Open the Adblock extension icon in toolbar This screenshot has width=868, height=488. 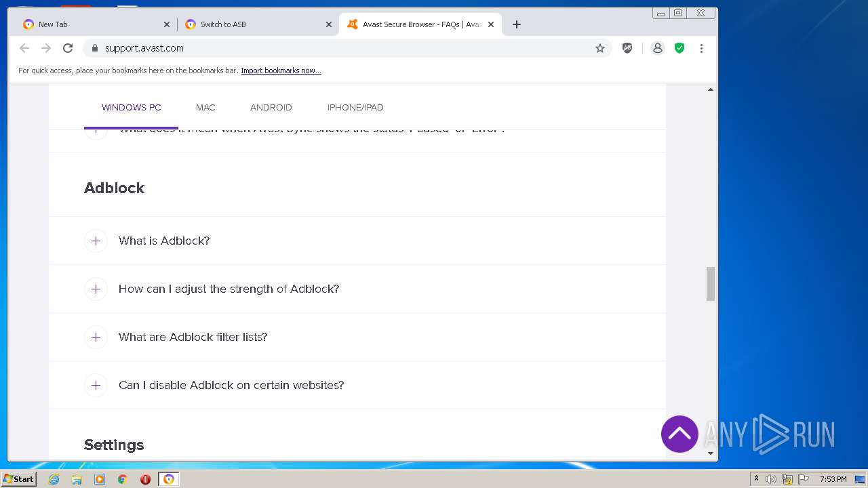[x=627, y=48]
